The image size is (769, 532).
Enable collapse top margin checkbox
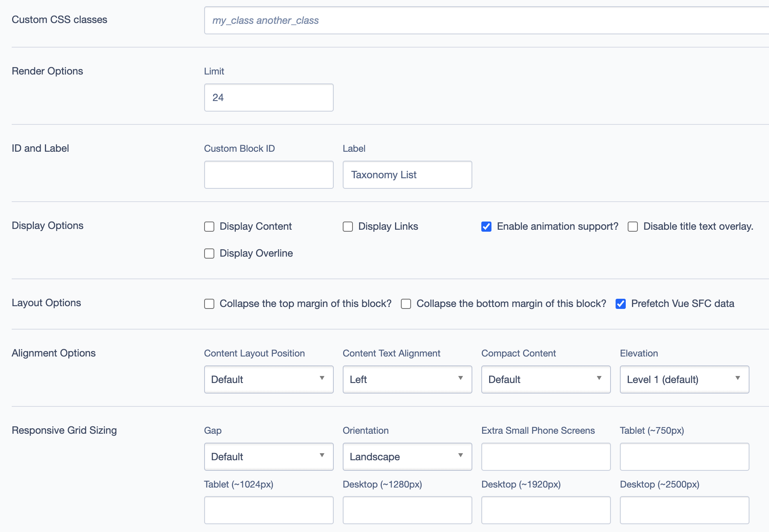pos(209,304)
